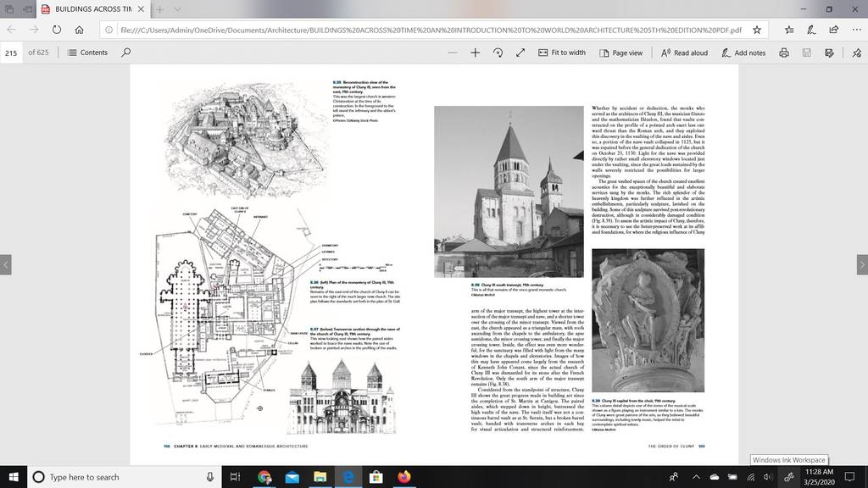Select the BUILDINGS ACROSS TIME tab

[x=93, y=9]
